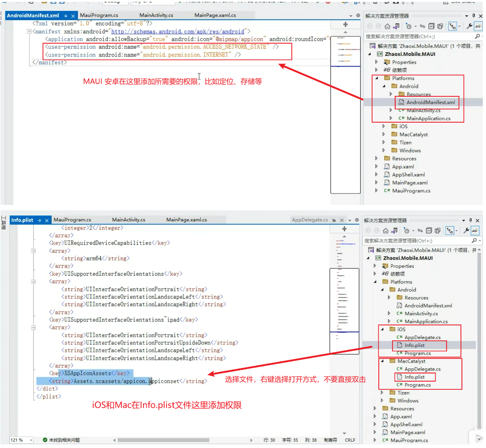Keep AppDelegate.cs preview tab open icon
Image resolution: width=486 pixels, height=448 pixels.
coord(334,220)
